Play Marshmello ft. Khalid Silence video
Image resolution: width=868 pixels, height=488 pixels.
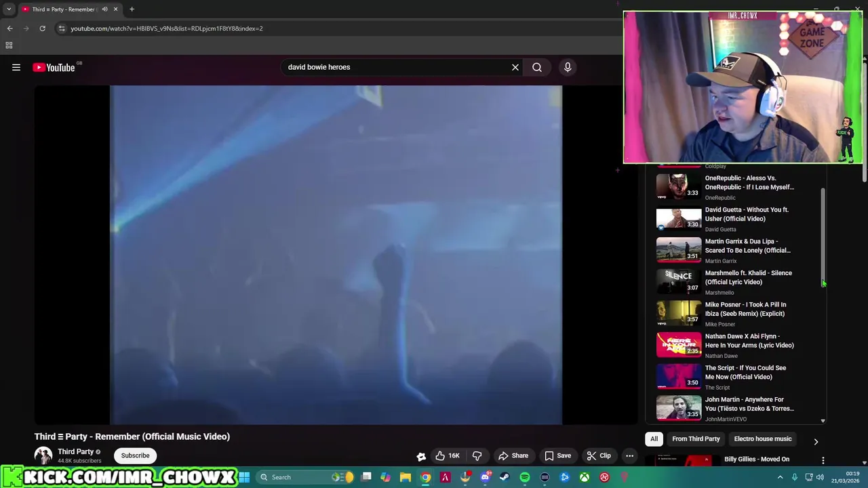(736, 282)
